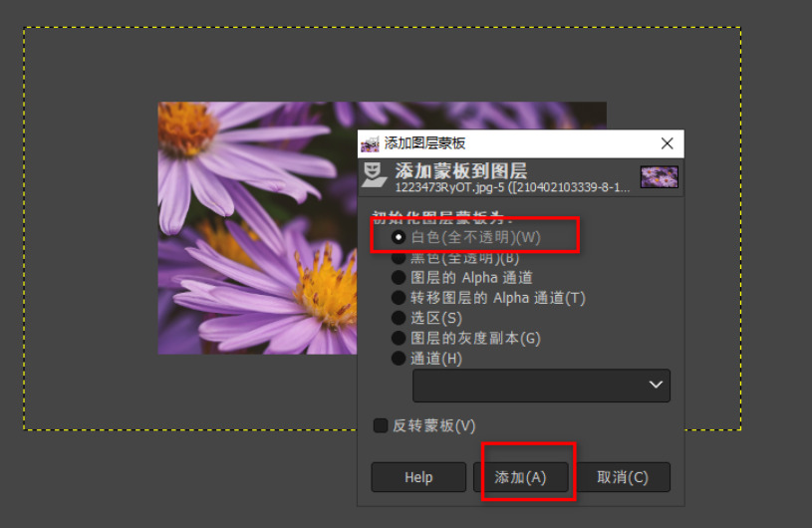Image resolution: width=812 pixels, height=528 pixels.
Task: Close the add layer mask dialog window
Action: 667,143
